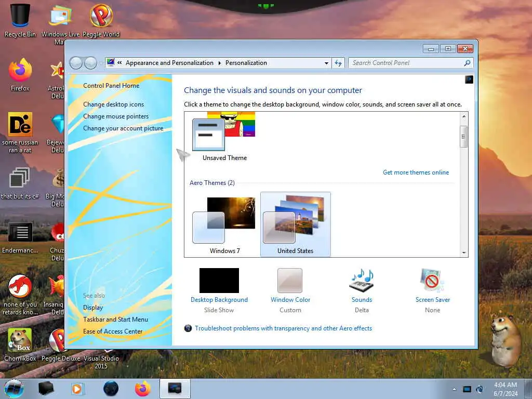This screenshot has width=532, height=399.
Task: Open Screen Saver settings icon
Action: click(x=432, y=280)
